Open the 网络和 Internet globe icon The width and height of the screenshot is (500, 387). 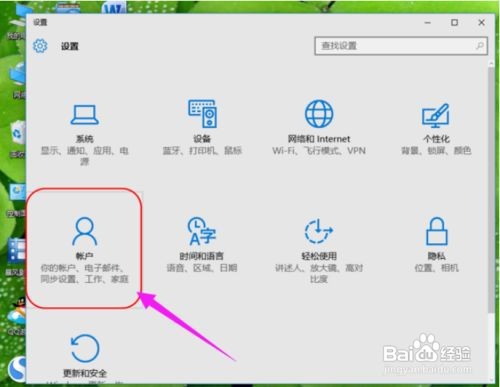(x=319, y=114)
